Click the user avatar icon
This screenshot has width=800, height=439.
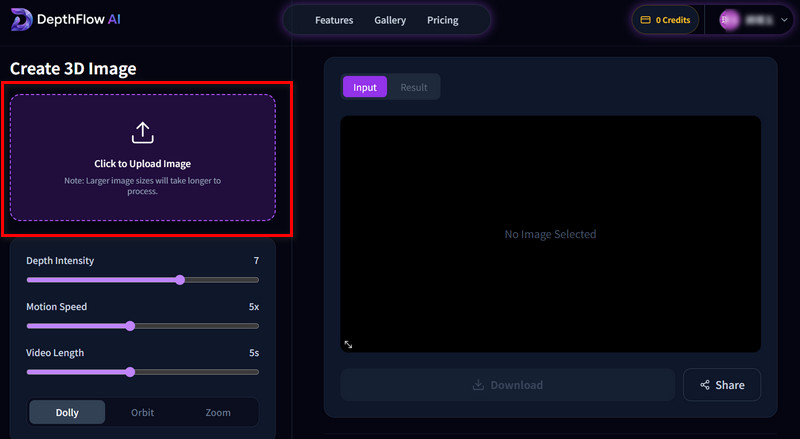pos(729,20)
